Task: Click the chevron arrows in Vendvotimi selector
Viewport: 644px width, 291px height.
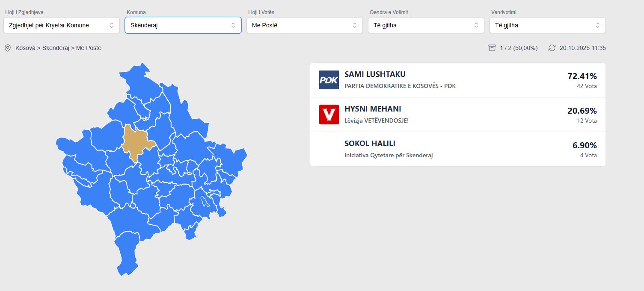Action: click(597, 25)
